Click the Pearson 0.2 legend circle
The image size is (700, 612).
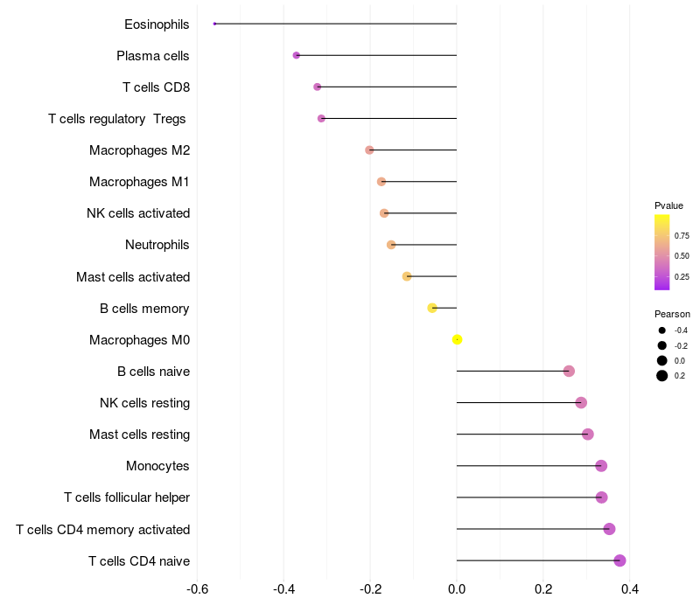pyautogui.click(x=662, y=376)
